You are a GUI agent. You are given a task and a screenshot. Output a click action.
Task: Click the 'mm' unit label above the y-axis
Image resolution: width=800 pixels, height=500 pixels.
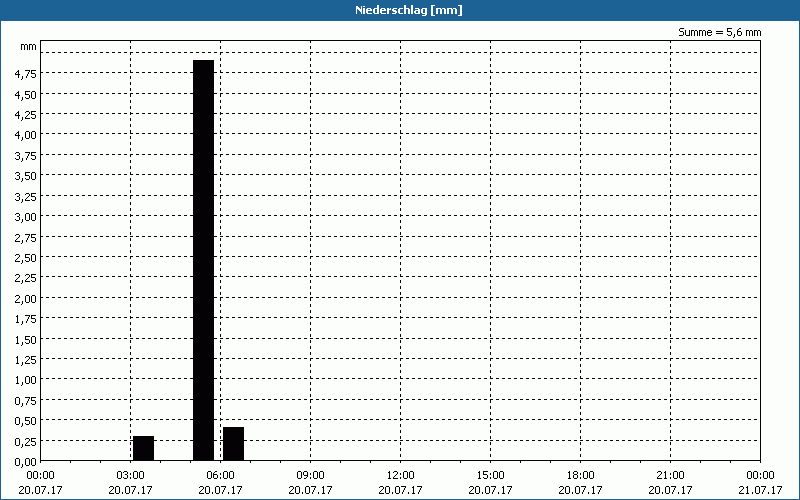(x=29, y=47)
